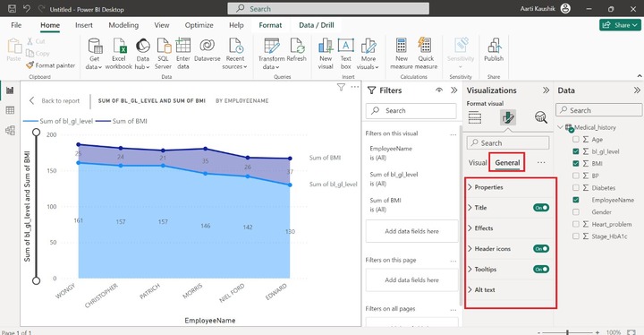This screenshot has height=335, width=644.
Task: Collapse the Visualizations pane
Action: coord(546,90)
